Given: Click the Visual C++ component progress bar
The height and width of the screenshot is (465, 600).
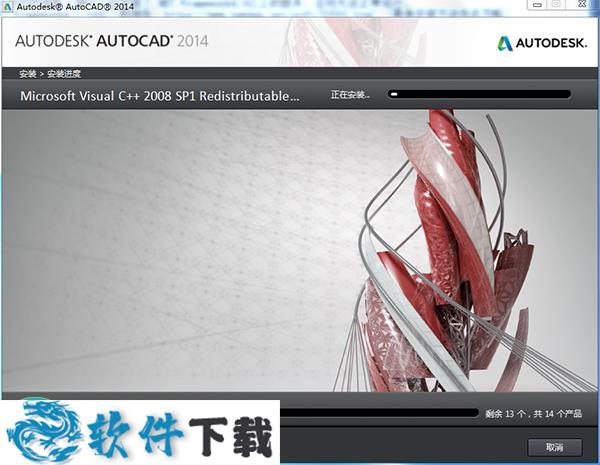Looking at the screenshot, I should pos(479,94).
